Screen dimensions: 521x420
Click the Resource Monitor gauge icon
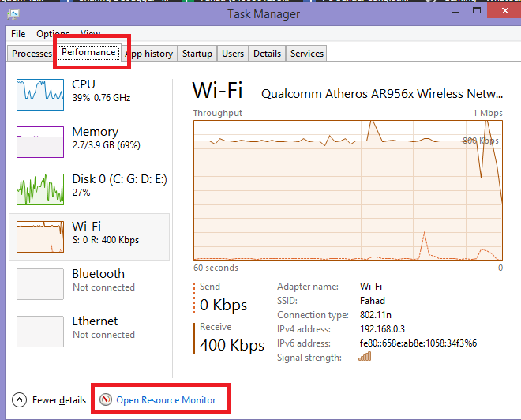click(107, 400)
